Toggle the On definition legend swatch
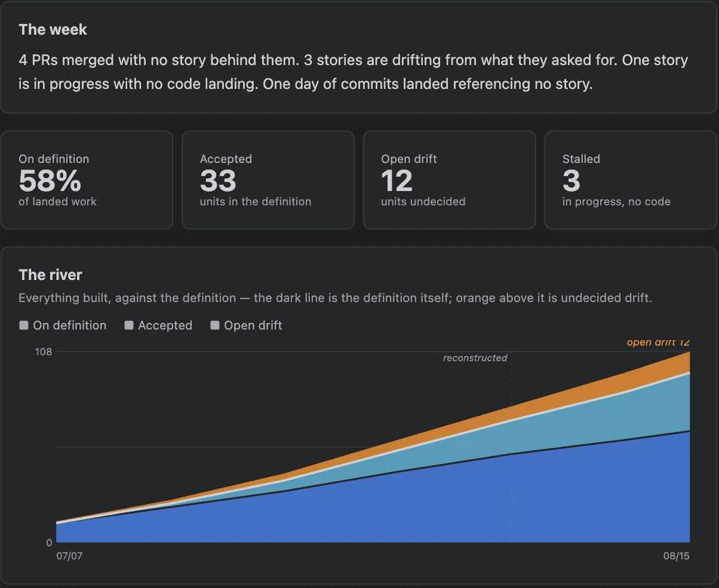 (x=24, y=325)
